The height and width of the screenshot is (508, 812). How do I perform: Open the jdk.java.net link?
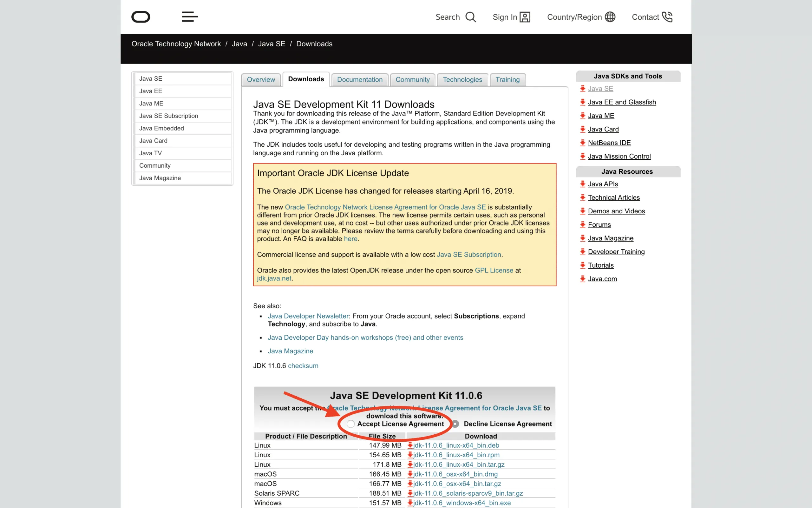[x=274, y=278]
